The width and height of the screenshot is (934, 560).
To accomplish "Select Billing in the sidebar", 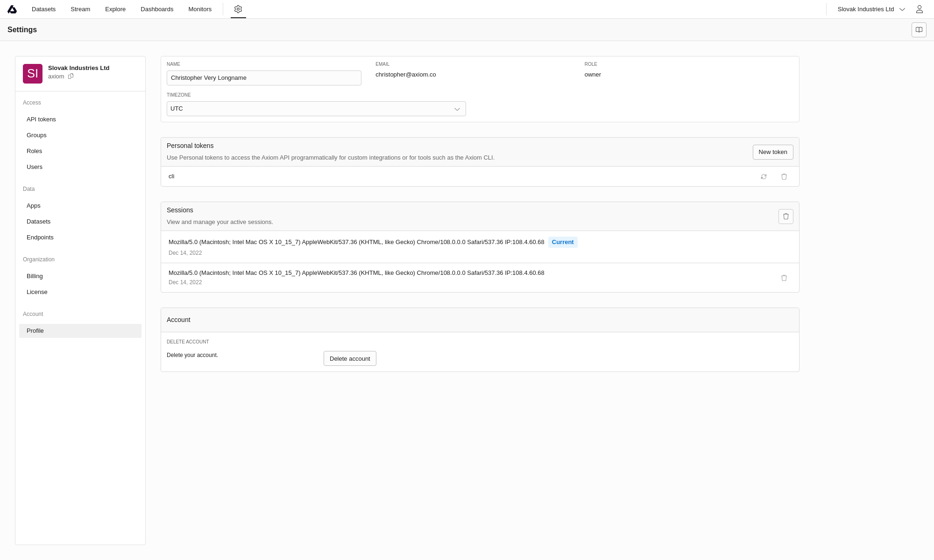I will pos(35,276).
